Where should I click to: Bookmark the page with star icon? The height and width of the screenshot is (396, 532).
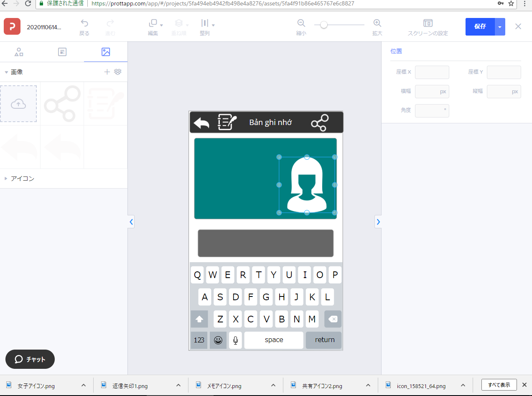click(x=511, y=3)
